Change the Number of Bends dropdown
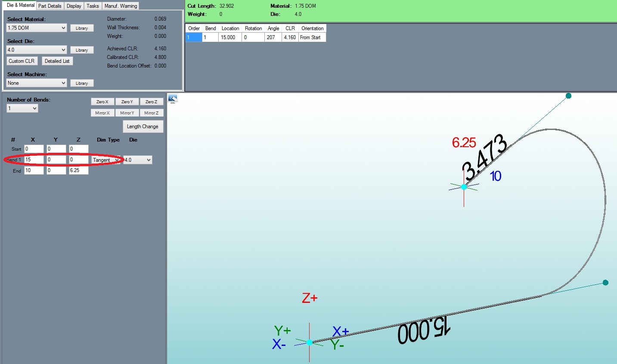This screenshot has width=617, height=364. tap(22, 108)
